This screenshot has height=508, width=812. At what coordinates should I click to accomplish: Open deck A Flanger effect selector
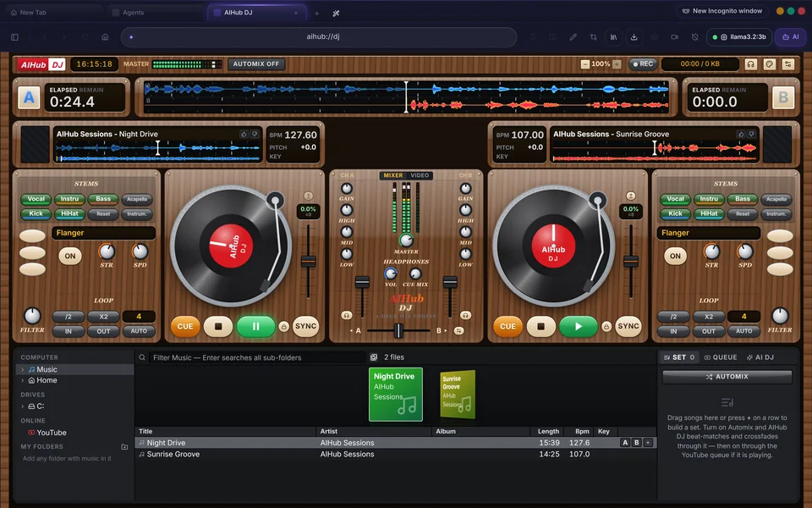pyautogui.click(x=103, y=234)
